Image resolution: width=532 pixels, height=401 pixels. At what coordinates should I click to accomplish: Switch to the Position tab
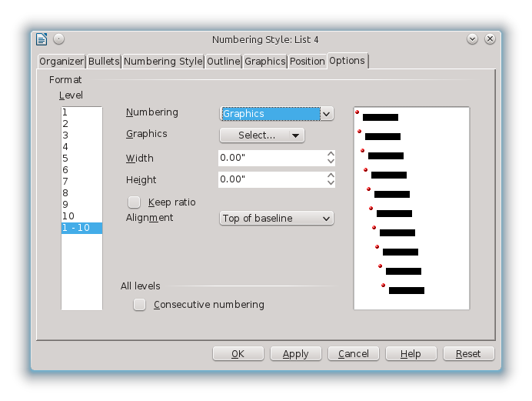(307, 62)
